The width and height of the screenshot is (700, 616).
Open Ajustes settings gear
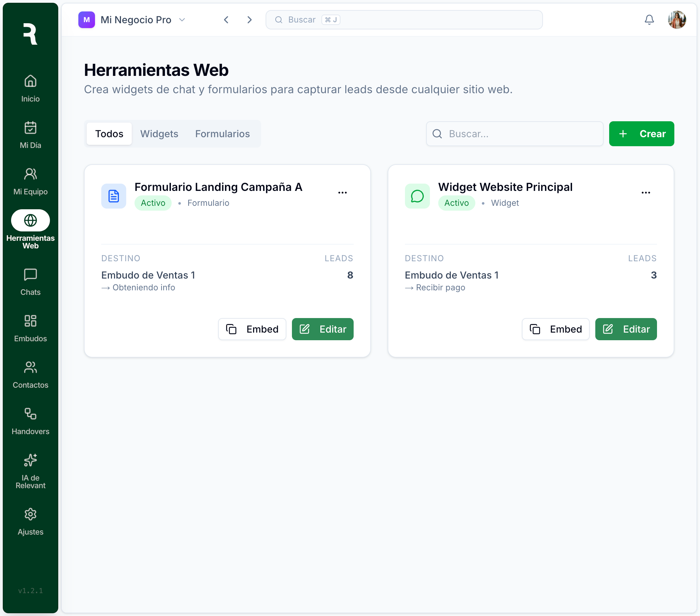[x=31, y=514]
